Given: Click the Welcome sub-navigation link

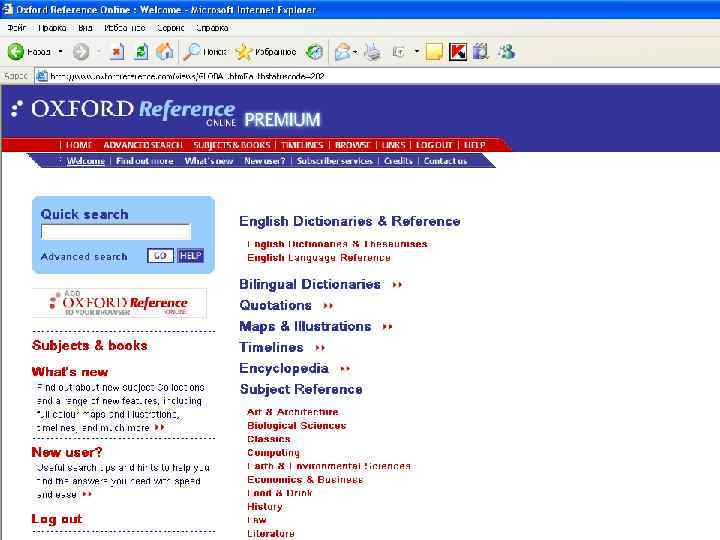Looking at the screenshot, I should (86, 161).
